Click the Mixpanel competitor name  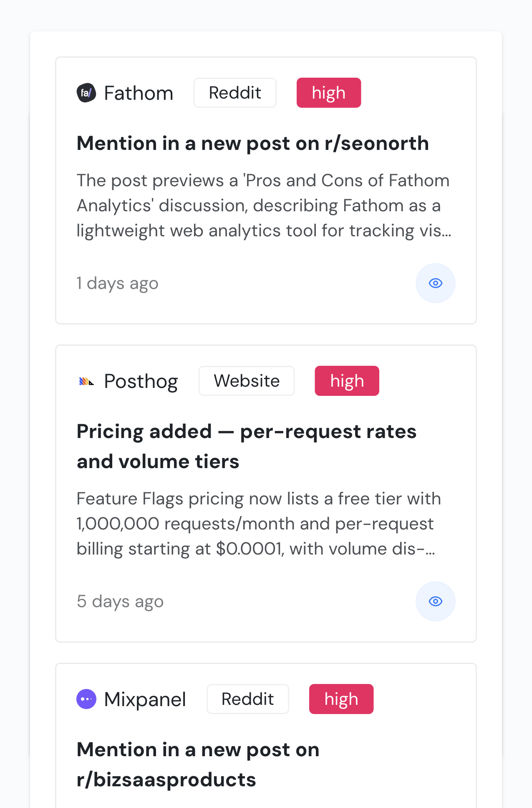145,699
